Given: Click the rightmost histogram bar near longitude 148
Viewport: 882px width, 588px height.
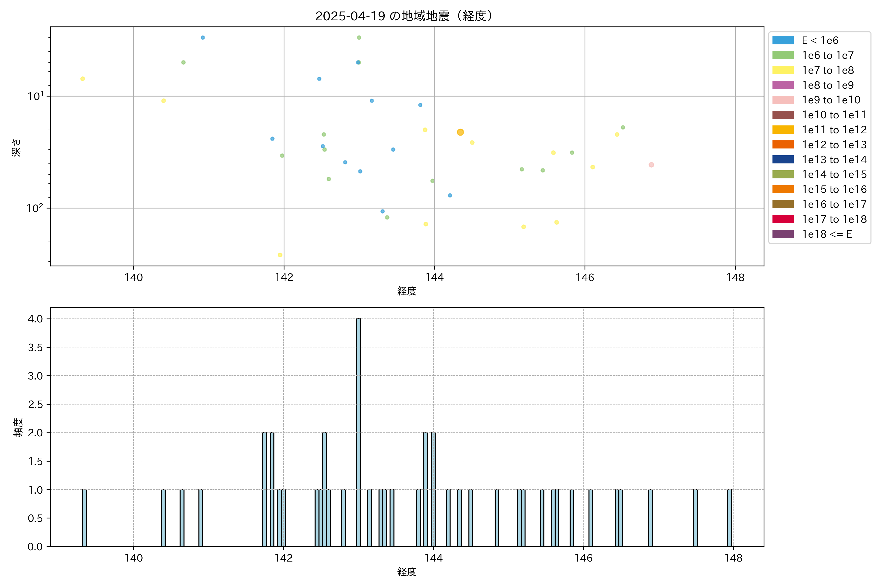Looking at the screenshot, I should (x=729, y=517).
